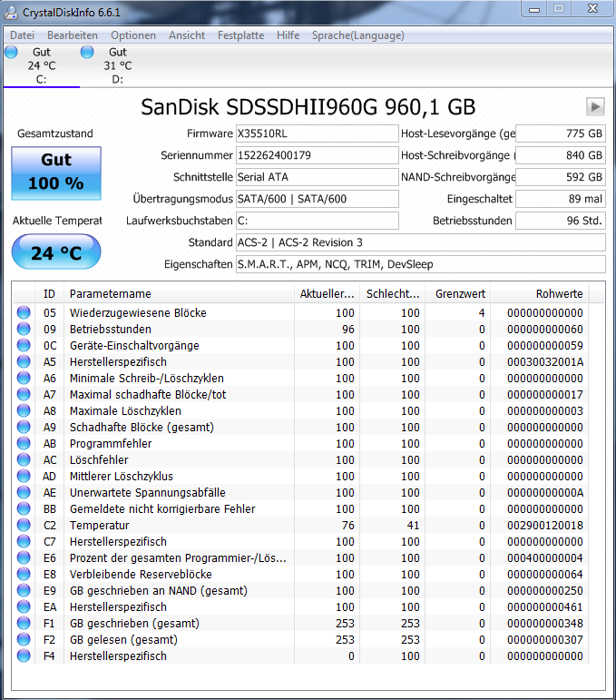The width and height of the screenshot is (616, 700).
Task: Click the Rohwerte column header
Action: pos(540,294)
